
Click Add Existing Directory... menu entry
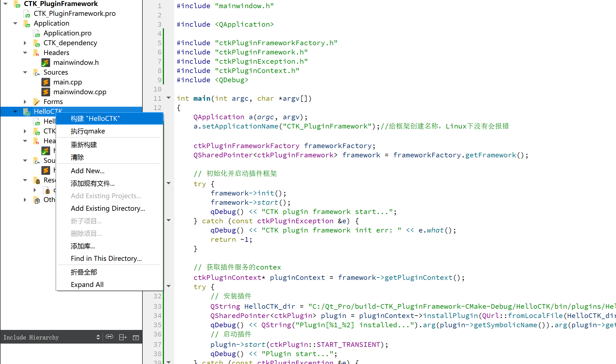coord(108,208)
